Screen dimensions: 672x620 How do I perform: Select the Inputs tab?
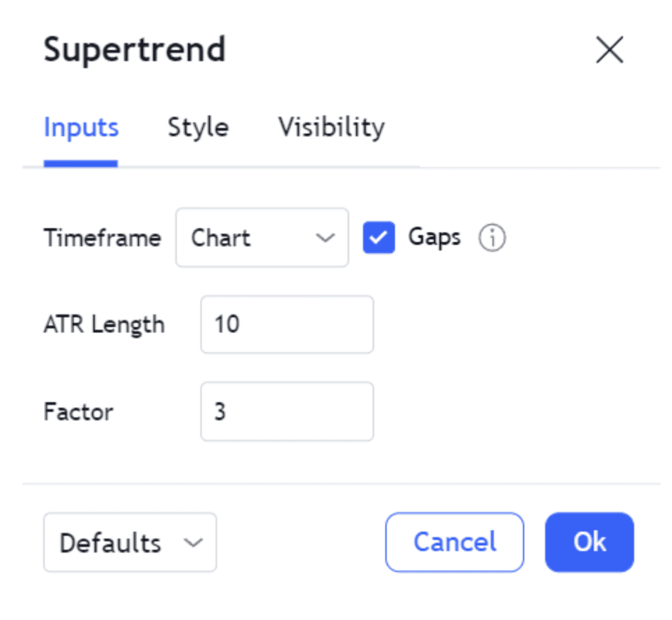click(x=81, y=127)
